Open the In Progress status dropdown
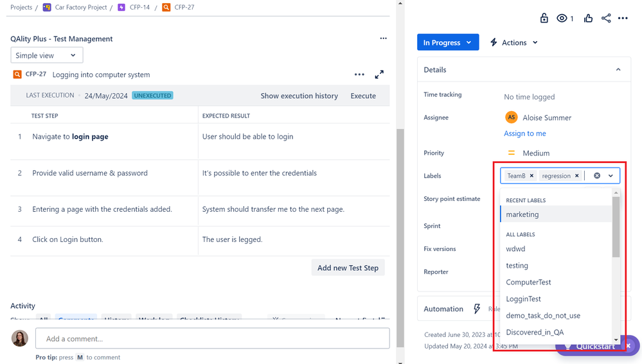The image size is (642, 364). click(448, 42)
